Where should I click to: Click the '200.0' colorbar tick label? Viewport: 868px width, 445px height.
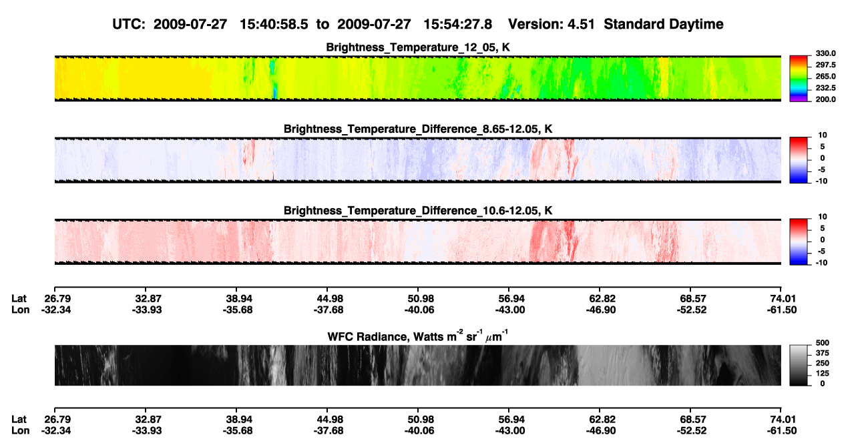tap(824, 99)
